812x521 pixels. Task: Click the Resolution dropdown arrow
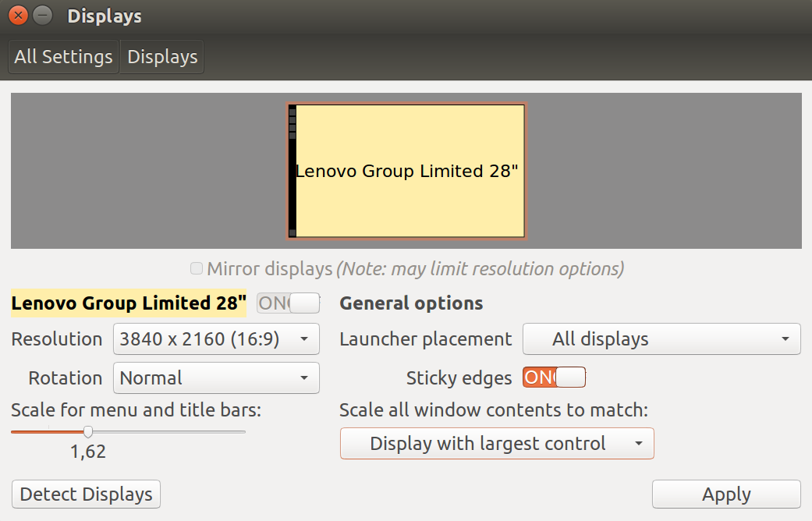coord(304,339)
